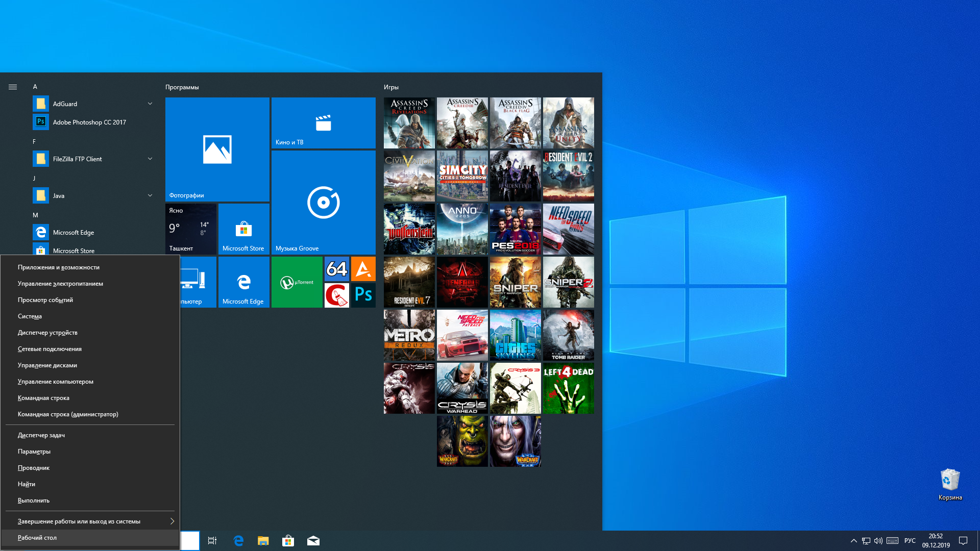Launch the Left 4 Dead tile
Image resolution: width=980 pixels, height=551 pixels.
click(x=569, y=388)
